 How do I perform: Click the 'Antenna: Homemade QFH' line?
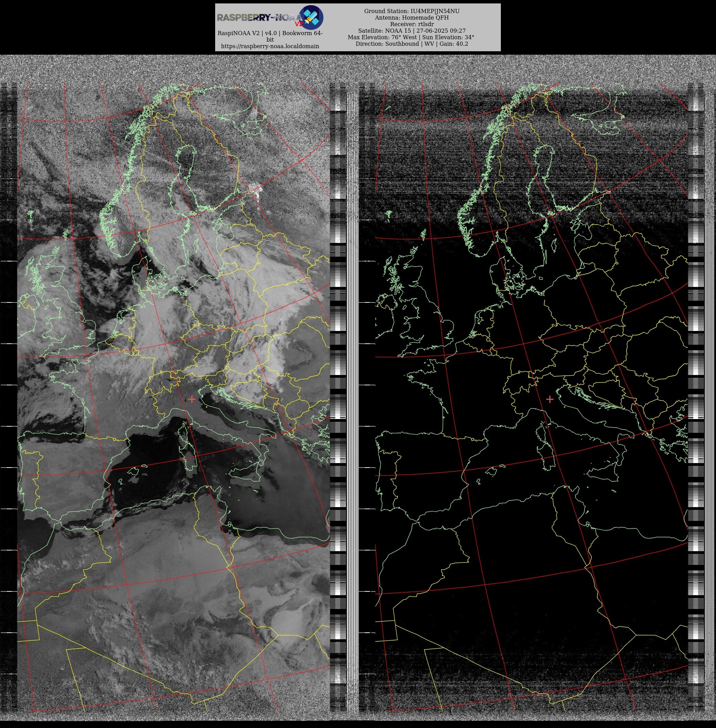click(412, 18)
